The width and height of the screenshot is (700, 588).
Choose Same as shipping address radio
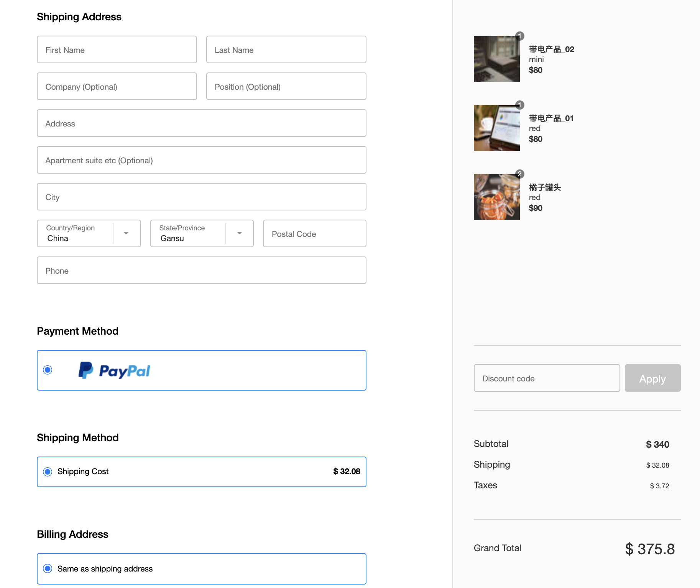[48, 568]
